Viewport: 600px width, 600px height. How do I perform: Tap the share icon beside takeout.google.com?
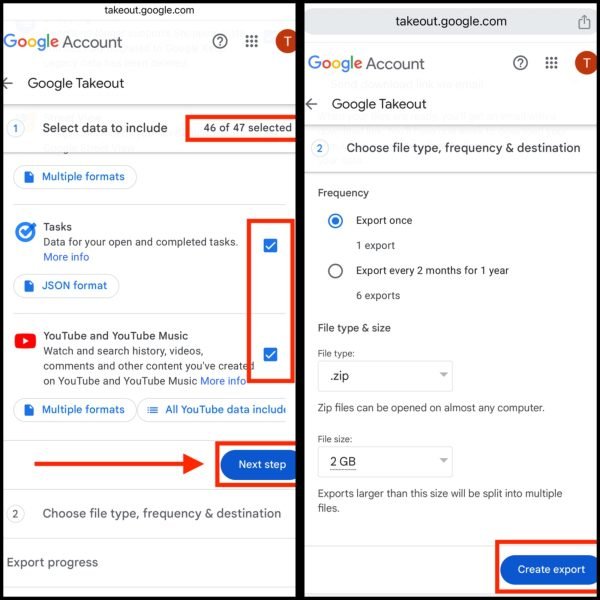(x=584, y=22)
